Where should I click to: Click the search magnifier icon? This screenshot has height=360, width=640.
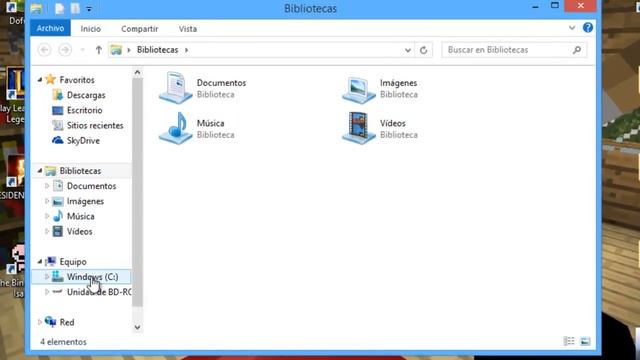tap(577, 50)
